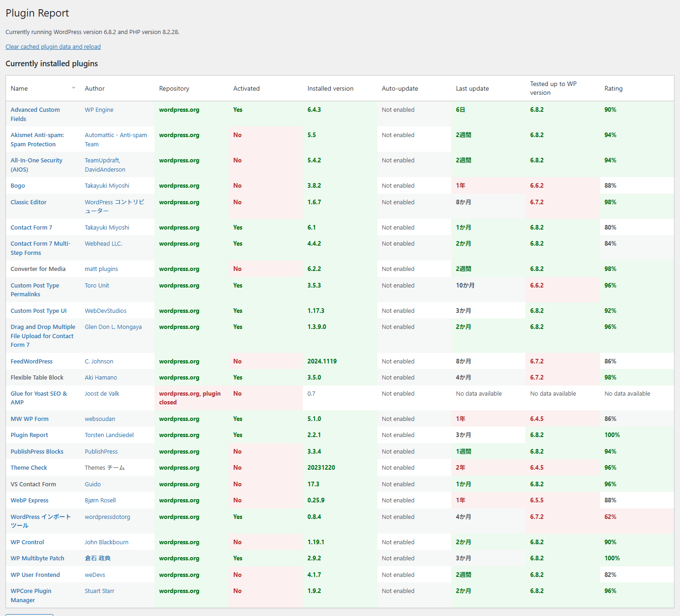Screen dimensions: 680x616
Task: Click the 'Converter for Media' plugin name
Action: point(38,269)
